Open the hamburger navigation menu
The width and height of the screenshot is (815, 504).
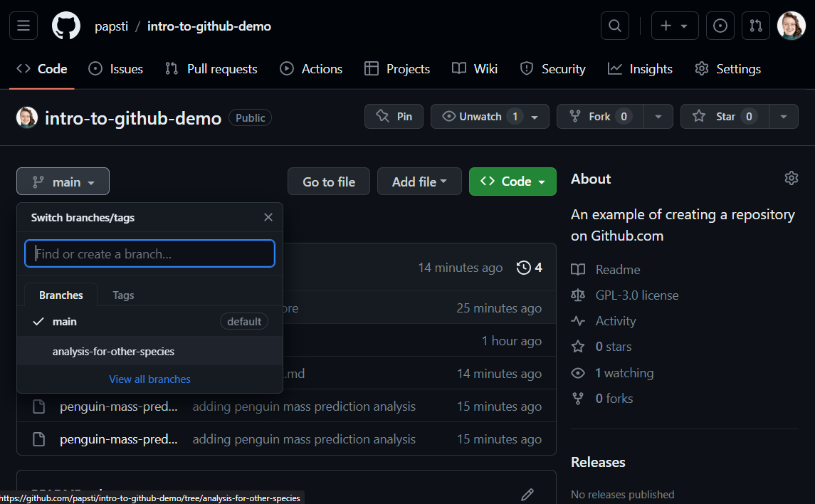23,26
